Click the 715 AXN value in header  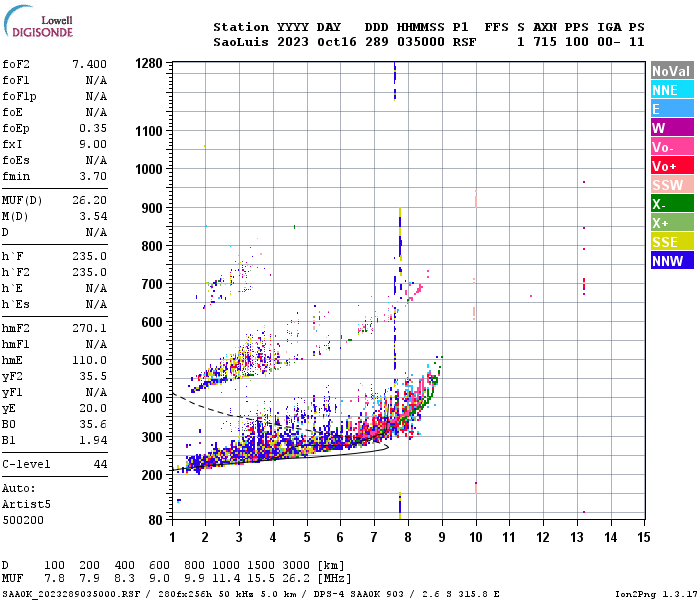pos(545,42)
